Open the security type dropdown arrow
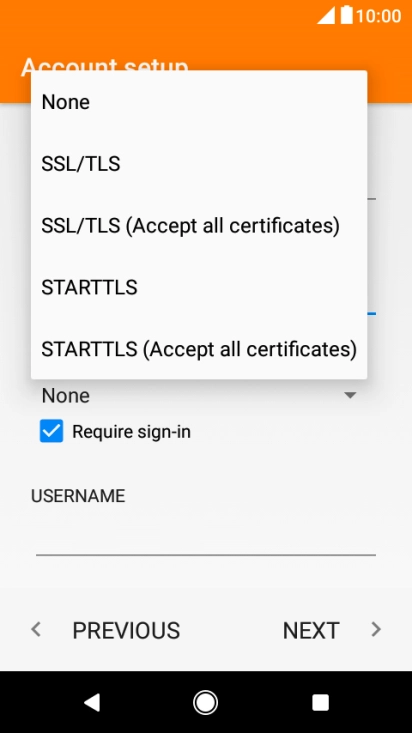This screenshot has height=733, width=412. [350, 395]
